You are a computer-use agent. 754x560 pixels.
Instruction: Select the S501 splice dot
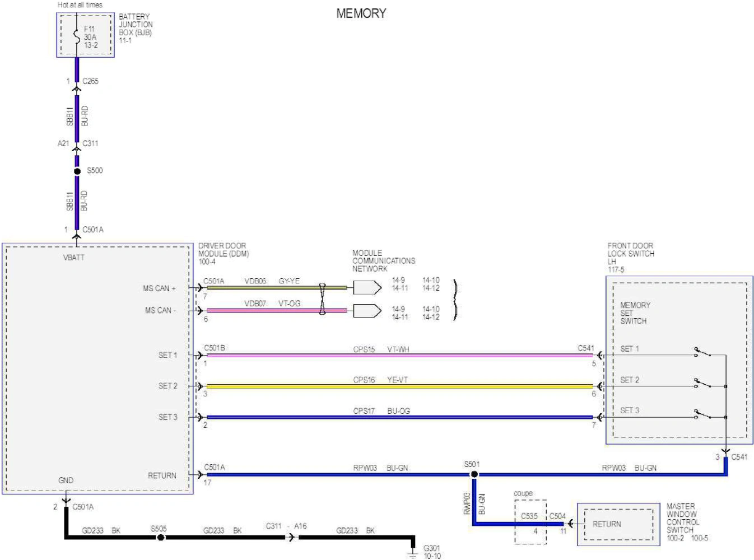tap(474, 474)
